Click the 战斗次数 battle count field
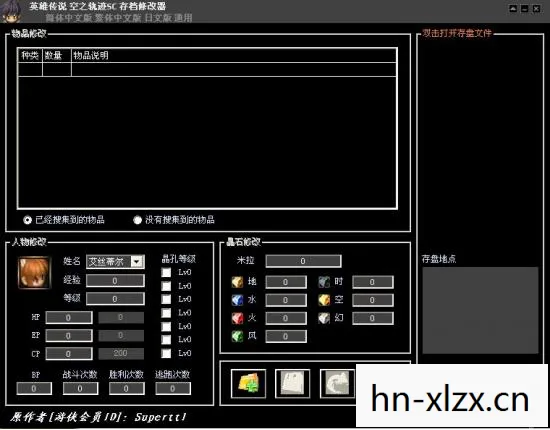The image size is (550, 430). coord(80,388)
